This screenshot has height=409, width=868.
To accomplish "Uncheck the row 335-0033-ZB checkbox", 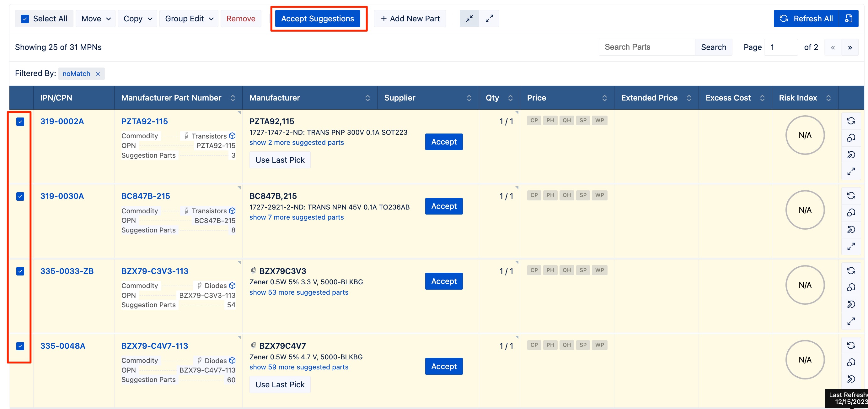I will point(20,271).
